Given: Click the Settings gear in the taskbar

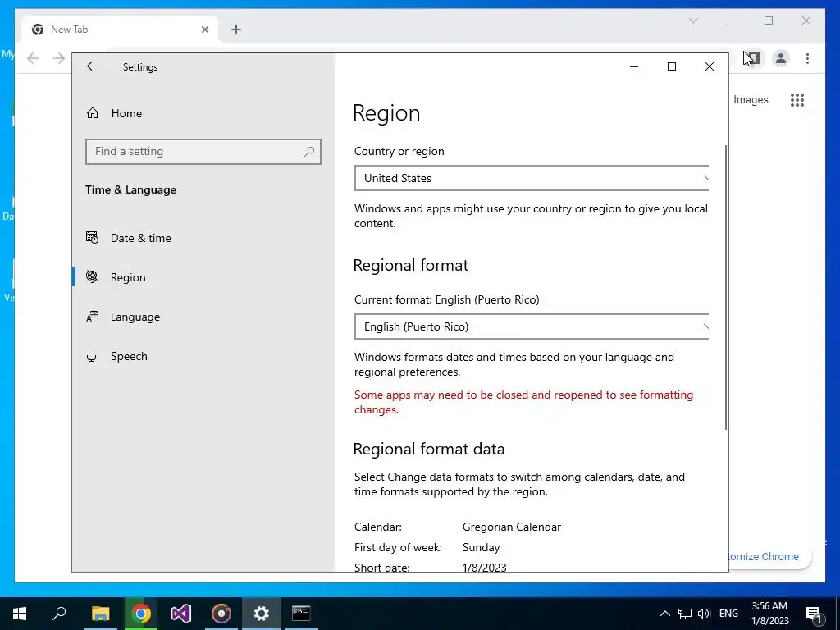Looking at the screenshot, I should coord(262,614).
